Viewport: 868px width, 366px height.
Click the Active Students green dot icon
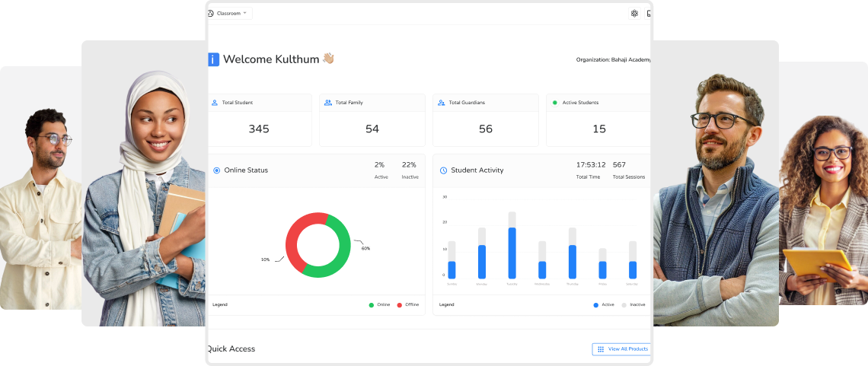pos(554,103)
